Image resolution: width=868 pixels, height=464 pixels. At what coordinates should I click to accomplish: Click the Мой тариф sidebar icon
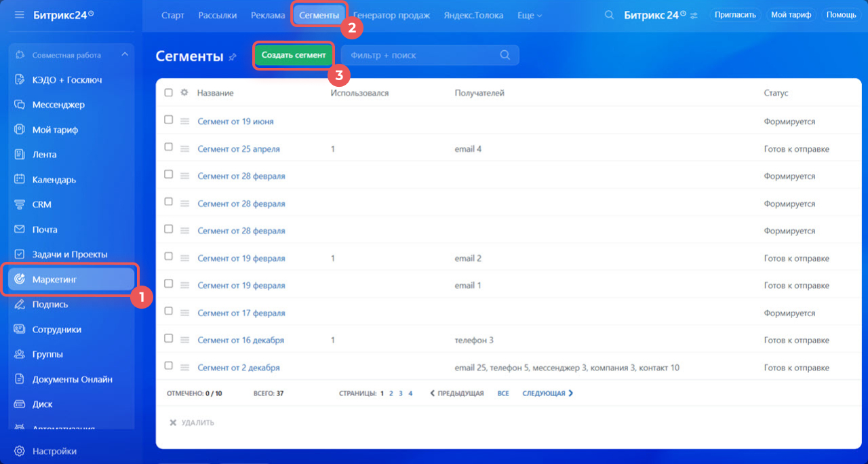pos(20,130)
